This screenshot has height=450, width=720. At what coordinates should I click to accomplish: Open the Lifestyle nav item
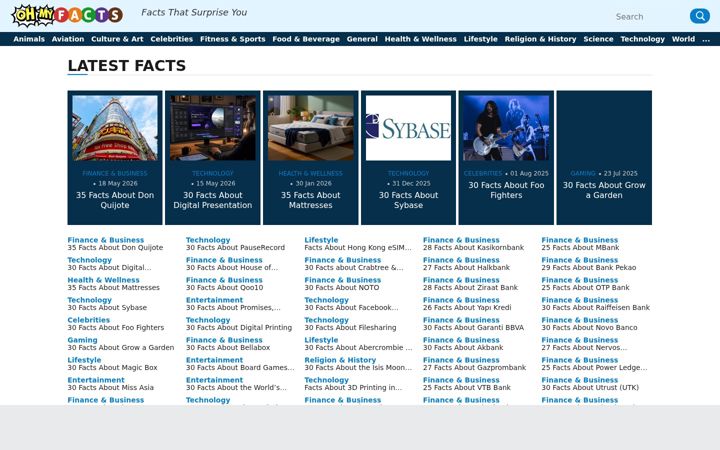point(480,39)
